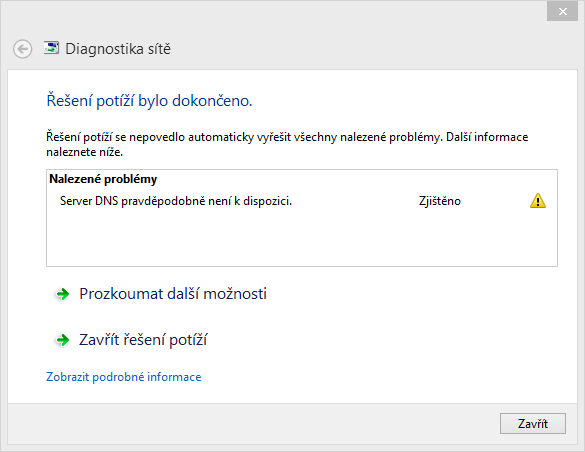Choose Zavřít řešení potíží option
Screen dimensions: 585x452
pos(143,340)
